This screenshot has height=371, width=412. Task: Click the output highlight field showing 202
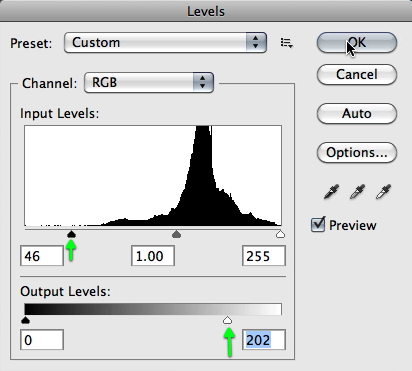tap(264, 340)
